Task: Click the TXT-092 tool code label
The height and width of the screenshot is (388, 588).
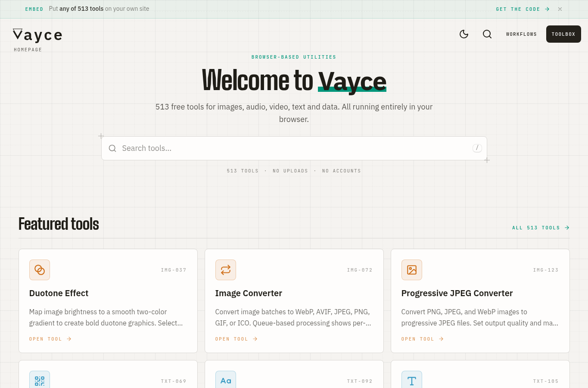Action: point(360,381)
